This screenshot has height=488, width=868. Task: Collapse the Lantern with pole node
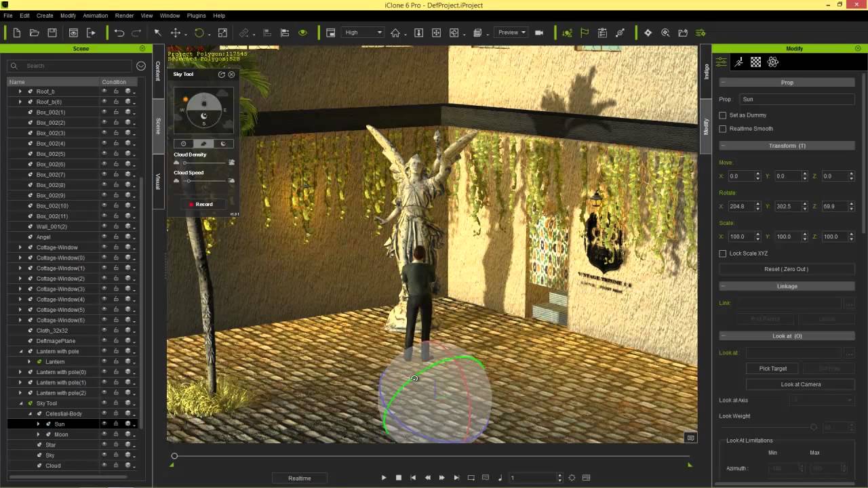pos(20,351)
